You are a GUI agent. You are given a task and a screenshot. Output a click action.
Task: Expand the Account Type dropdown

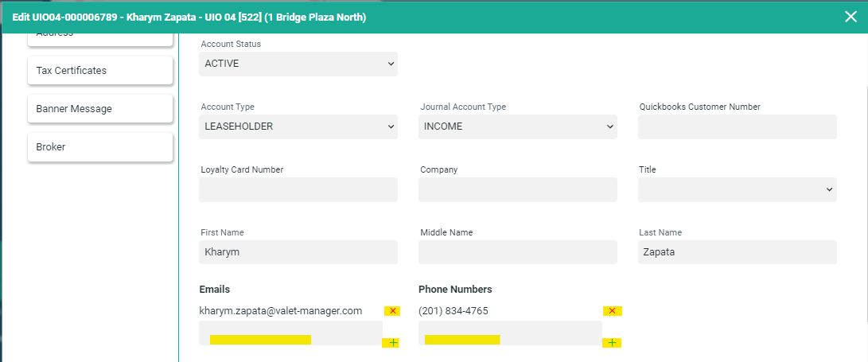(x=298, y=127)
